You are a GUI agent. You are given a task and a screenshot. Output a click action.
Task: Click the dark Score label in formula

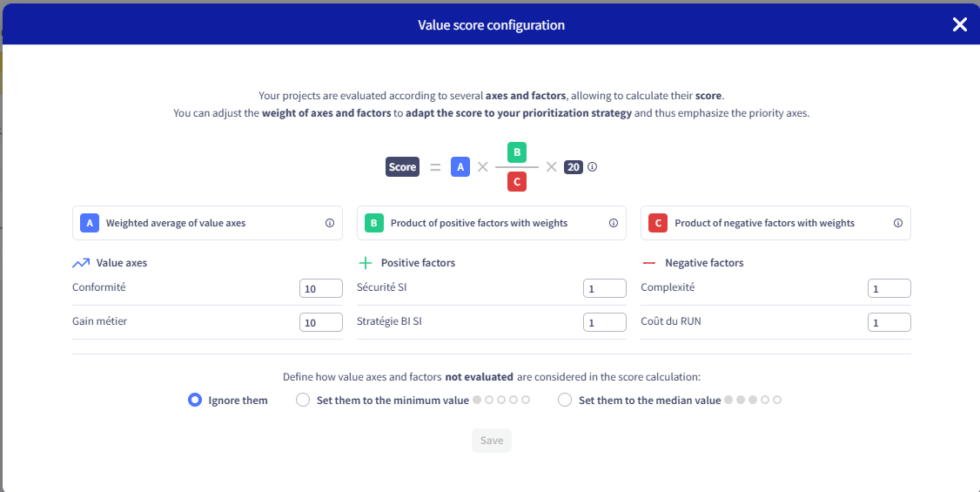point(402,167)
